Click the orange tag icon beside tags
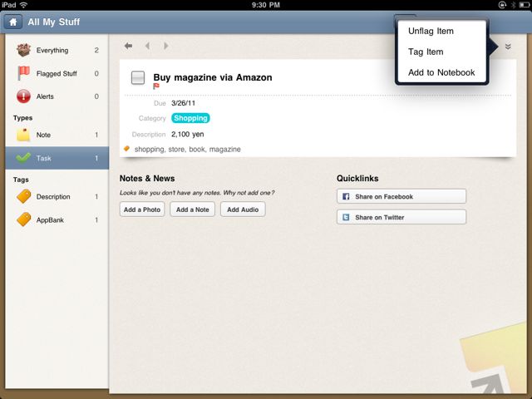This screenshot has width=532, height=399. [x=126, y=148]
